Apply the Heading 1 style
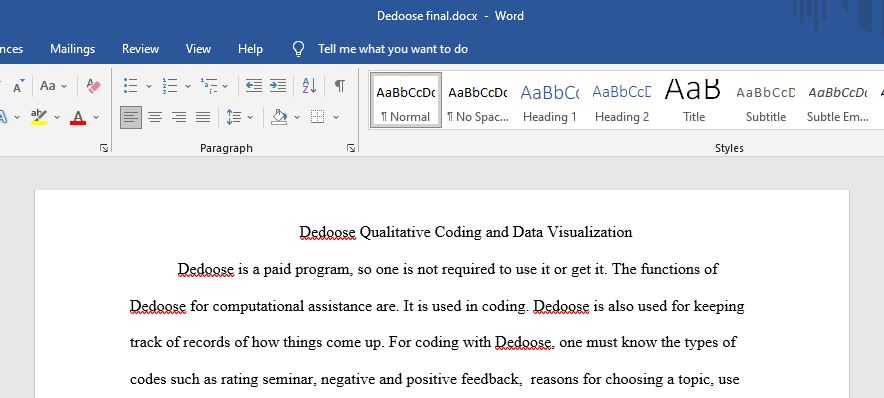The image size is (884, 398). (550, 101)
